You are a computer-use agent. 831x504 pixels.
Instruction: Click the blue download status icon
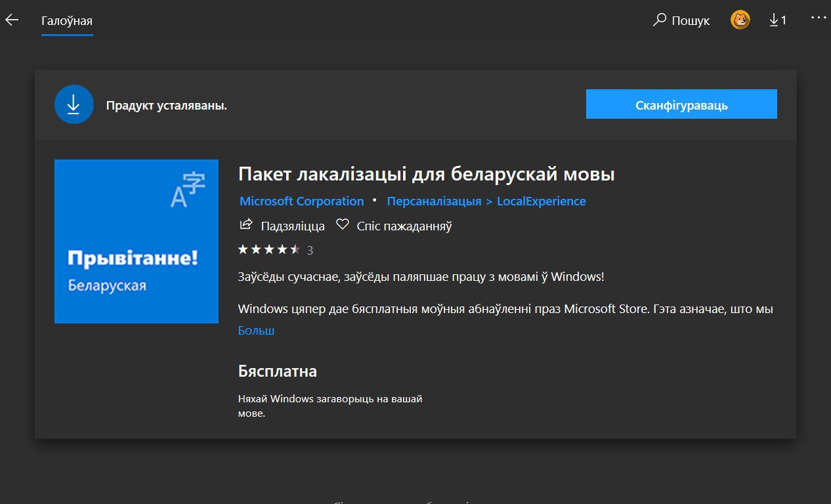pos(74,104)
